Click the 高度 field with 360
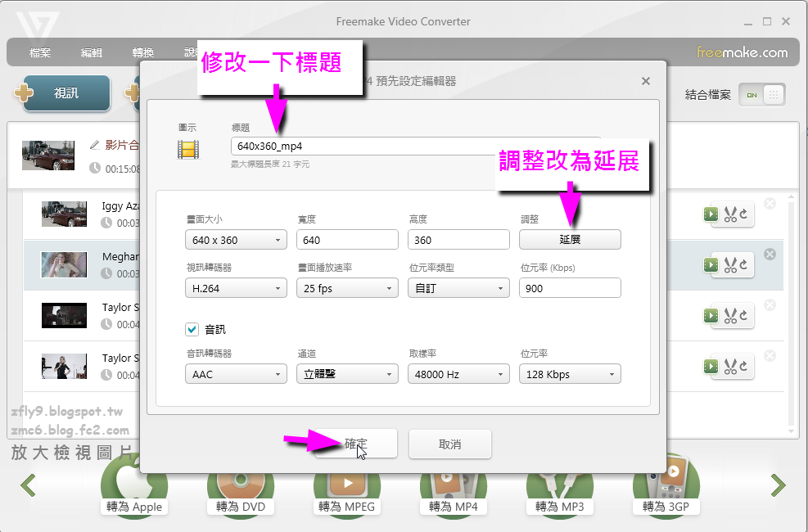Image resolution: width=808 pixels, height=532 pixels. pyautogui.click(x=458, y=240)
